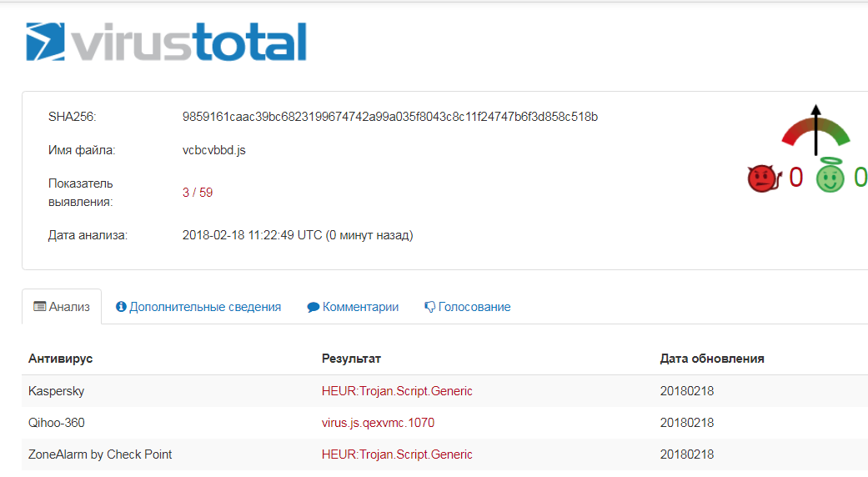Click the SHA256 hash value
Image resolution: width=868 pixels, height=477 pixels.
tap(389, 117)
